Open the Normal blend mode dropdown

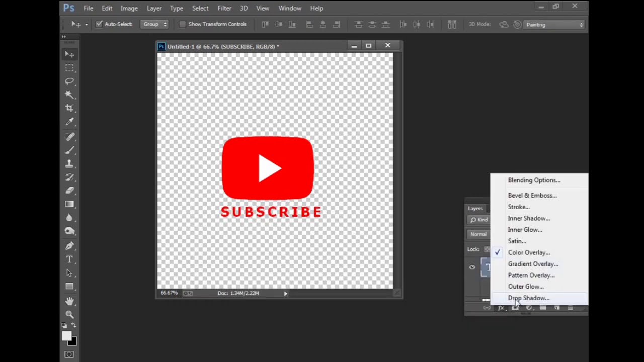click(479, 234)
